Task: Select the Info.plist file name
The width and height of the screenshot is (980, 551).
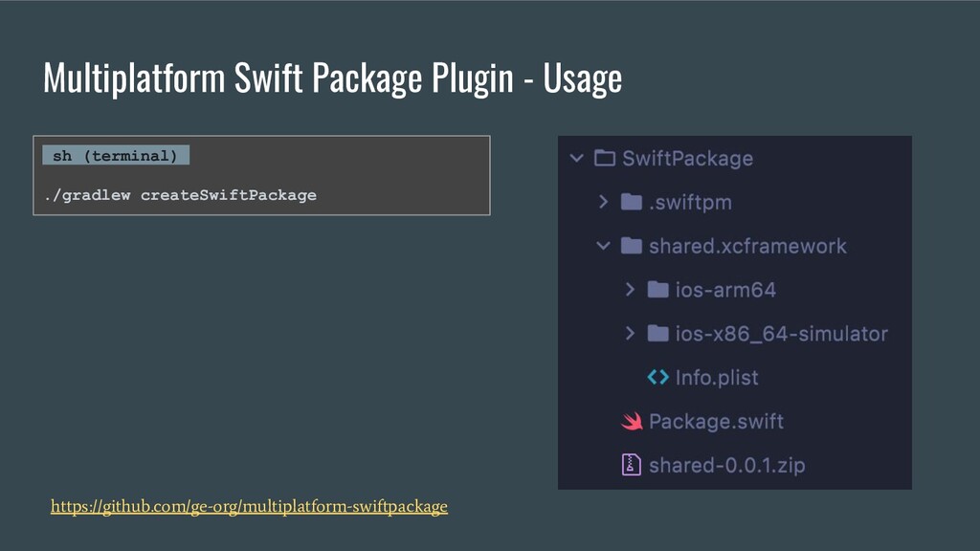Action: pyautogui.click(x=717, y=377)
